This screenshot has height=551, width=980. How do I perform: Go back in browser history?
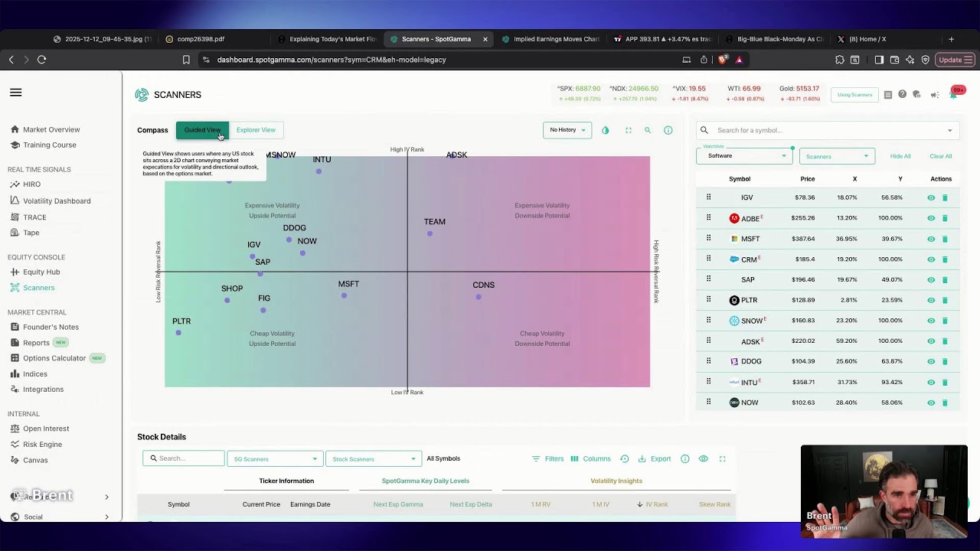pyautogui.click(x=11, y=60)
